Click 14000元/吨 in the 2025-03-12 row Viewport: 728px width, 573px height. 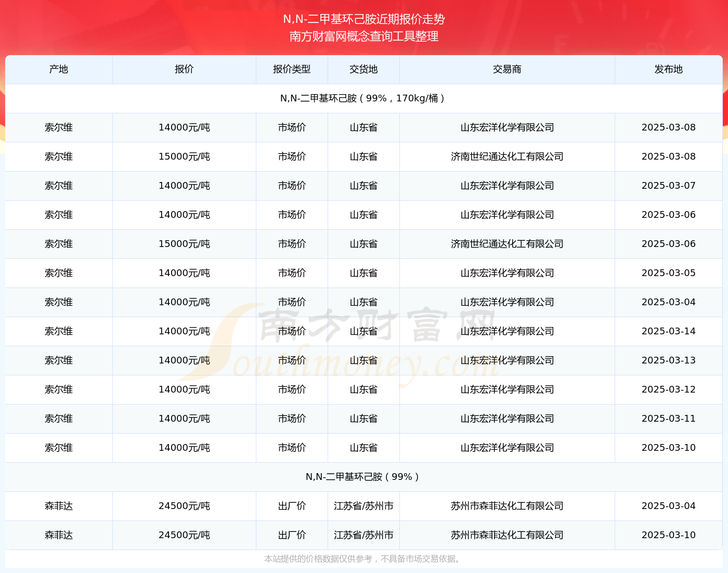[x=184, y=389]
